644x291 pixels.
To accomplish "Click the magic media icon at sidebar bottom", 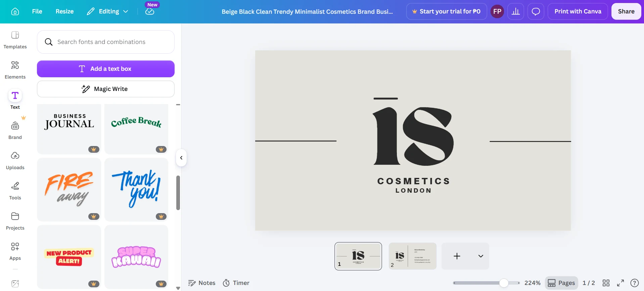I will [15, 283].
